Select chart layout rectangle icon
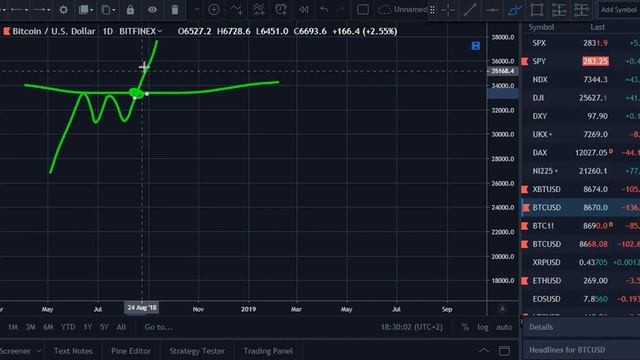The width and height of the screenshot is (640, 360). point(363,9)
